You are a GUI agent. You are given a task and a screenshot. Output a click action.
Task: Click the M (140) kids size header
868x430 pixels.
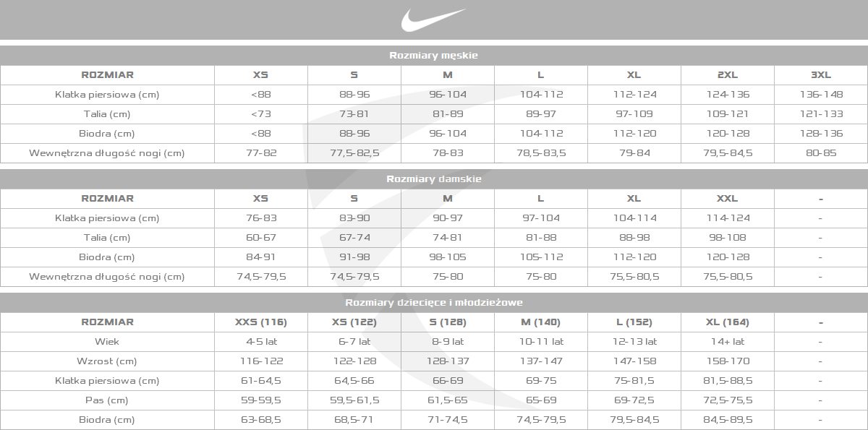(x=541, y=322)
